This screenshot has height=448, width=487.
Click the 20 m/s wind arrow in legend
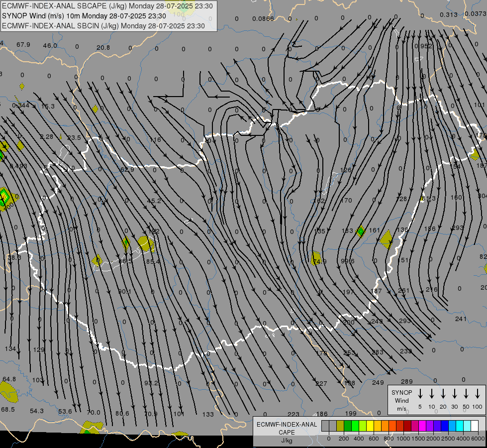[443, 394]
